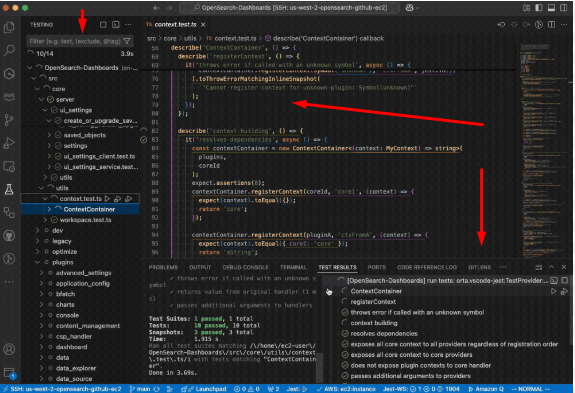Viewport: 575px width, 393px height.
Task: Split the editor right
Action: point(552,25)
